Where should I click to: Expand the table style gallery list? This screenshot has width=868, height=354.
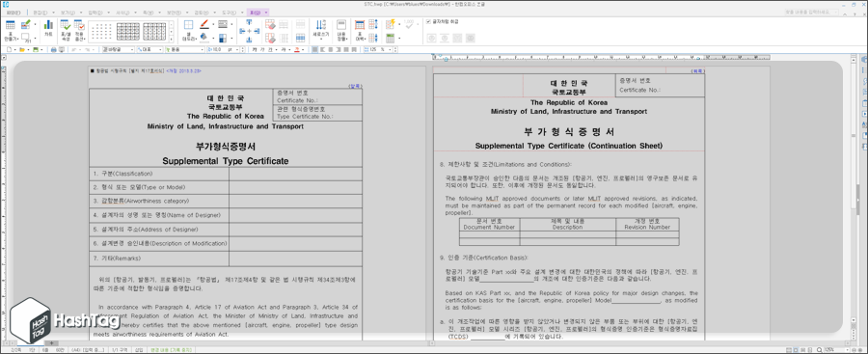coord(171,40)
